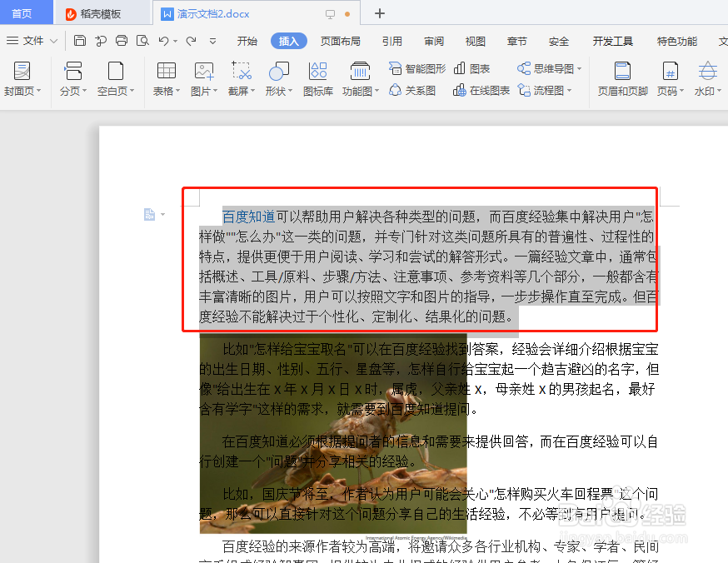728x563 pixels.
Task: Expand the 流程图 dropdown arrow
Action: click(x=569, y=91)
